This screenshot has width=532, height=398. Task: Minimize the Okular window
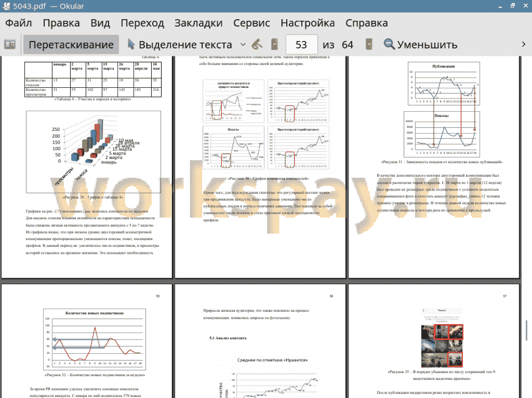point(500,6)
